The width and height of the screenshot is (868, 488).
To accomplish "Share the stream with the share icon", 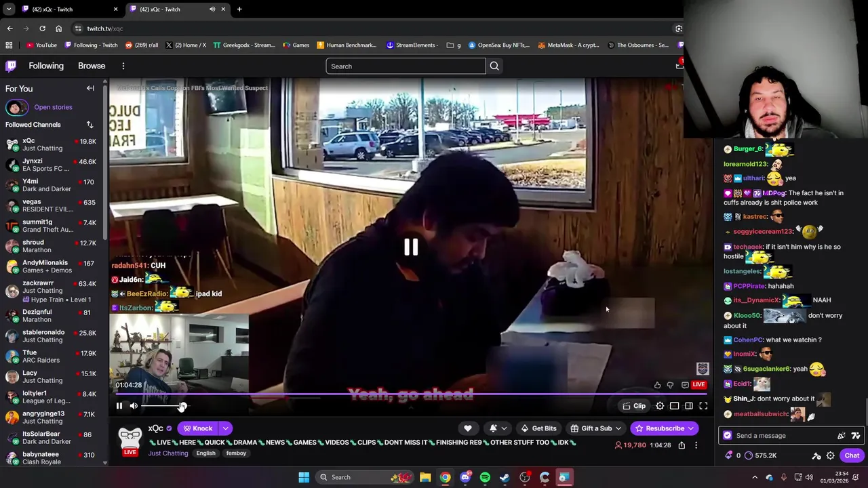I will point(682,445).
